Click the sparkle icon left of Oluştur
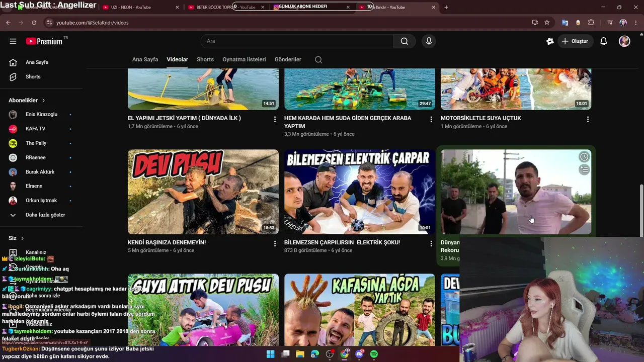Screen dimensions: 644x362 [x=550, y=41]
